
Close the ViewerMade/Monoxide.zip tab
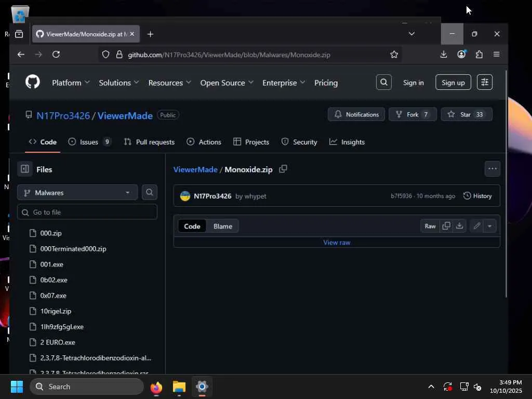click(x=132, y=34)
